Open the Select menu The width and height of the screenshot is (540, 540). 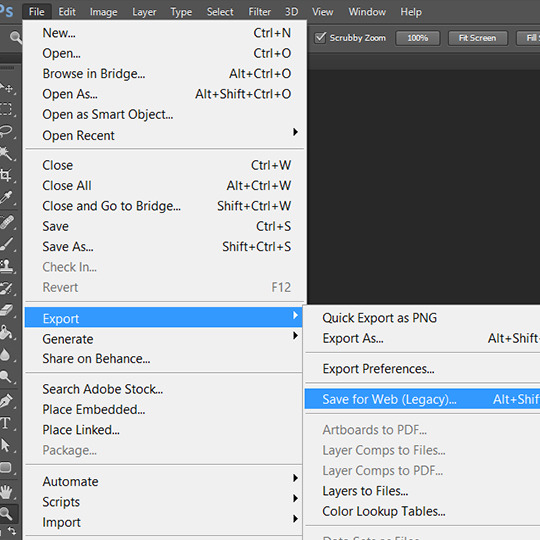click(220, 12)
